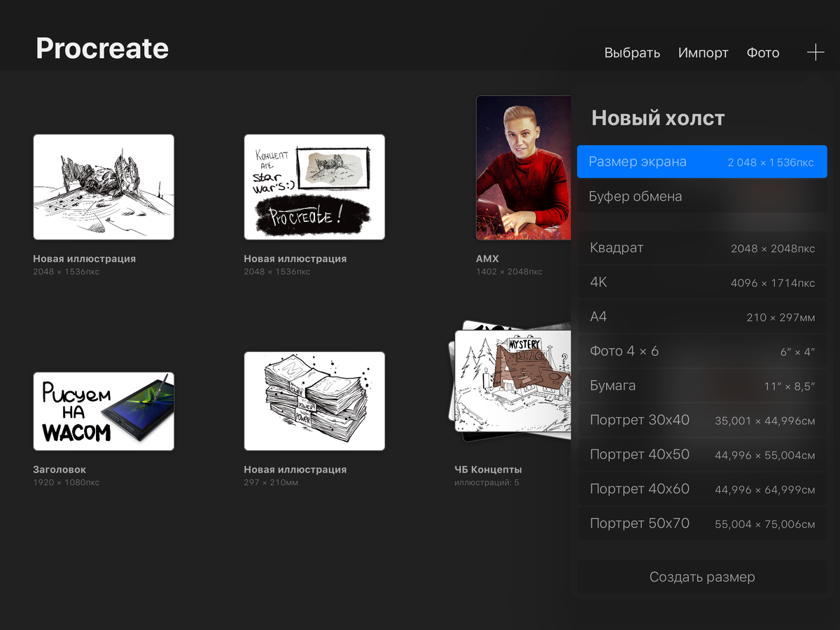Viewport: 840px width, 630px height.
Task: Select Размер экрана canvas preset
Action: (702, 162)
